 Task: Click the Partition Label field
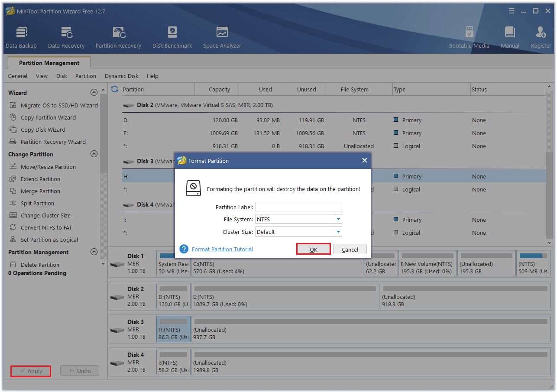click(x=299, y=207)
